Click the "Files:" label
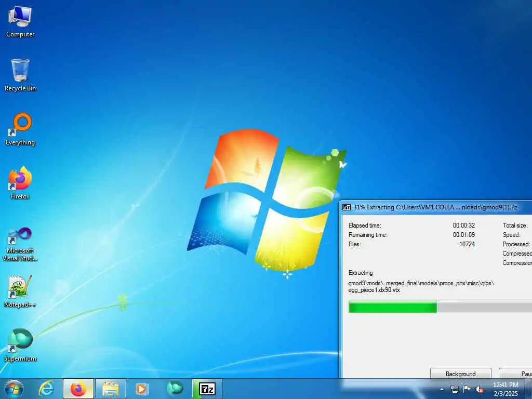The image size is (532, 399). click(354, 244)
